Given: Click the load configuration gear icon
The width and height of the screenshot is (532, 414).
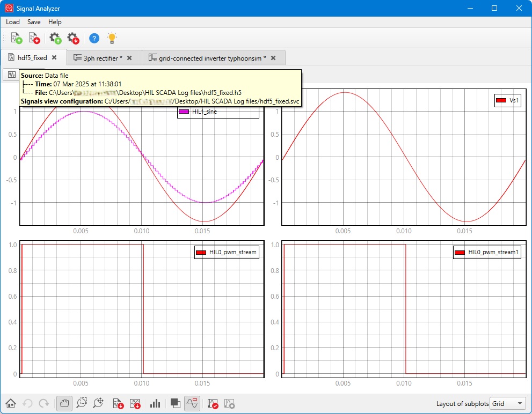Looking at the screenshot, I should click(55, 38).
